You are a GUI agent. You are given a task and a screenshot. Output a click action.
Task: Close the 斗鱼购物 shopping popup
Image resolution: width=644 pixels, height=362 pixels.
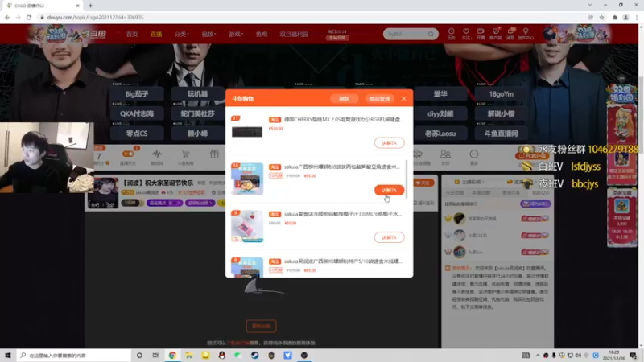click(x=403, y=98)
